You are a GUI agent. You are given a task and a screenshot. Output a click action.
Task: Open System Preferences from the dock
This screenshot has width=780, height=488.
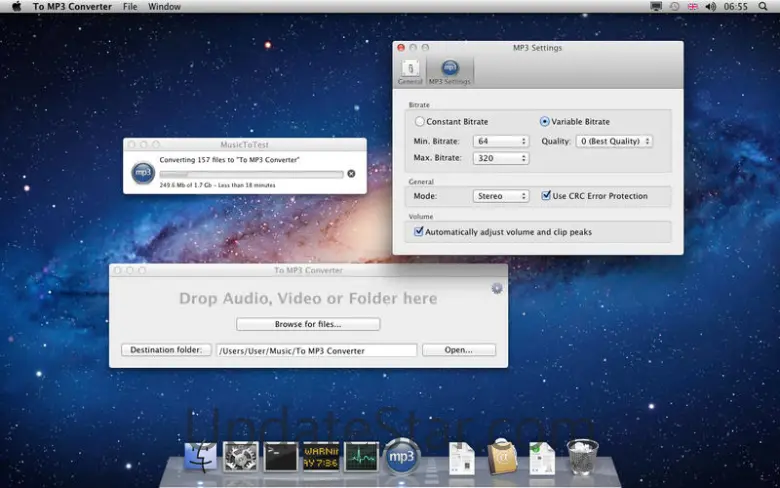(240, 457)
